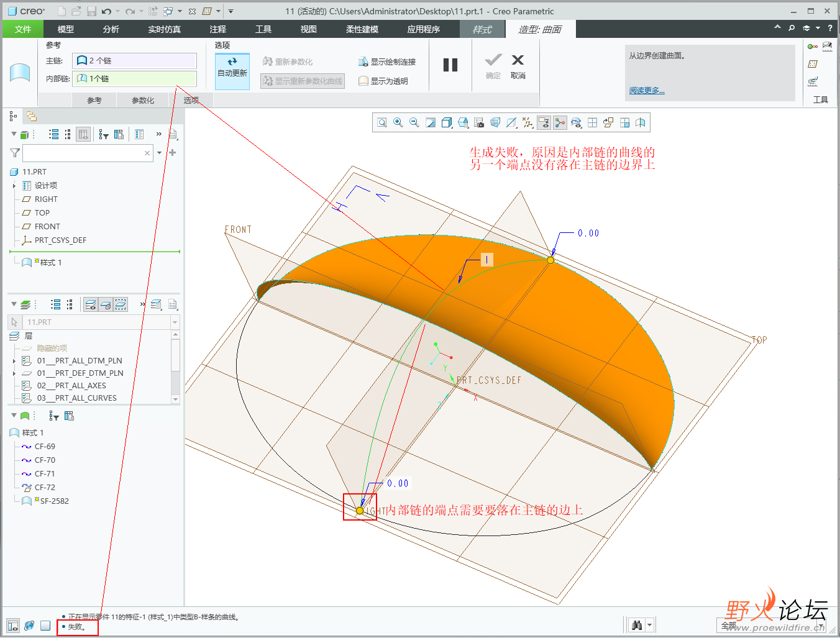840x638 pixels.
Task: Click the set active plane orientation icon
Action: pyautogui.click(x=608, y=123)
